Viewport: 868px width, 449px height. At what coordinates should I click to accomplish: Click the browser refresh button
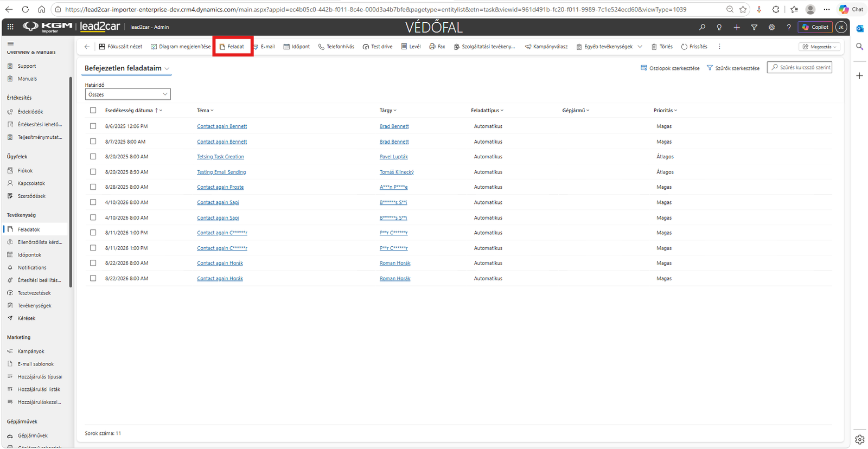click(25, 9)
